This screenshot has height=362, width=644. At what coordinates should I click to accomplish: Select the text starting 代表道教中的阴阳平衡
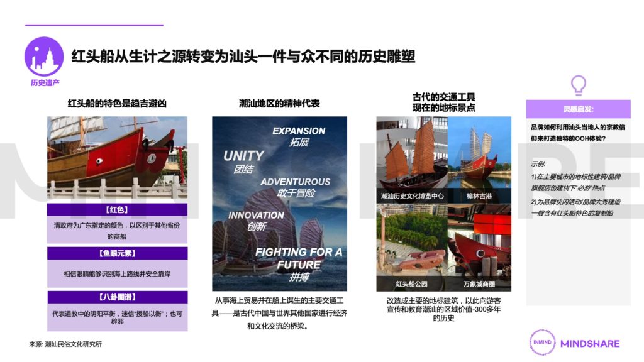117,317
